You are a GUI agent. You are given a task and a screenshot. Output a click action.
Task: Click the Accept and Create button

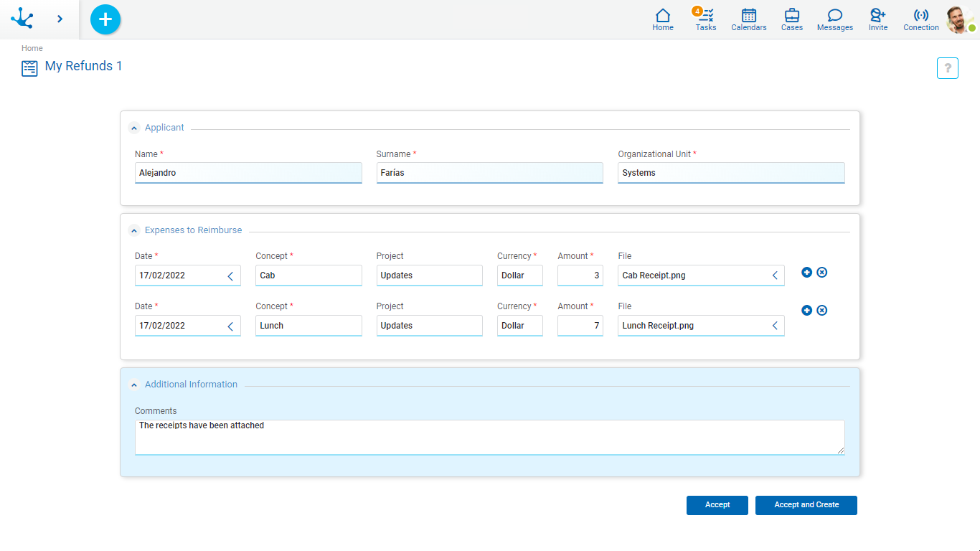(806, 505)
